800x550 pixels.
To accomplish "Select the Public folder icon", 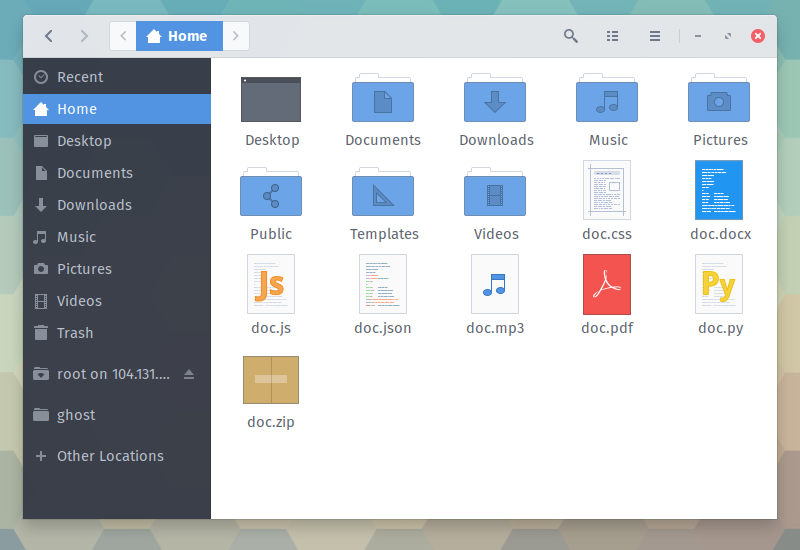I will pos(271,192).
